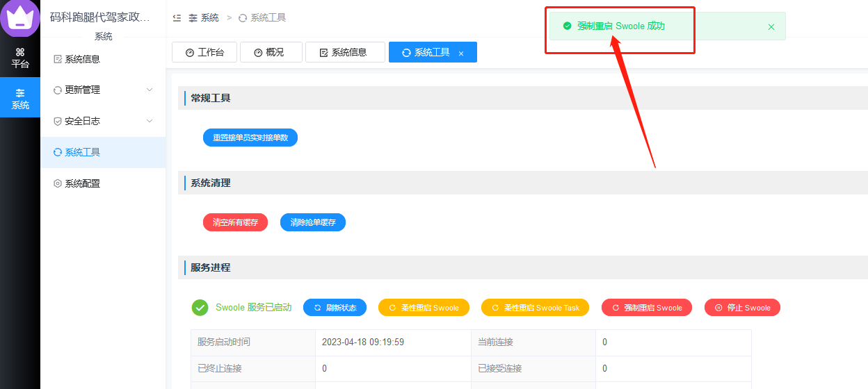Close the 系统工具 tab
Viewport: 868px width, 389px height.
tap(461, 53)
